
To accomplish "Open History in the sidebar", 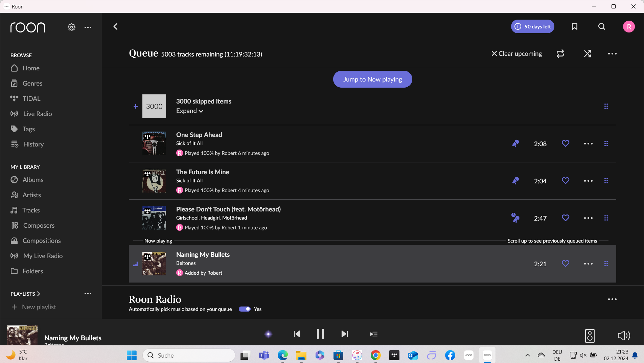I will 27,144.
